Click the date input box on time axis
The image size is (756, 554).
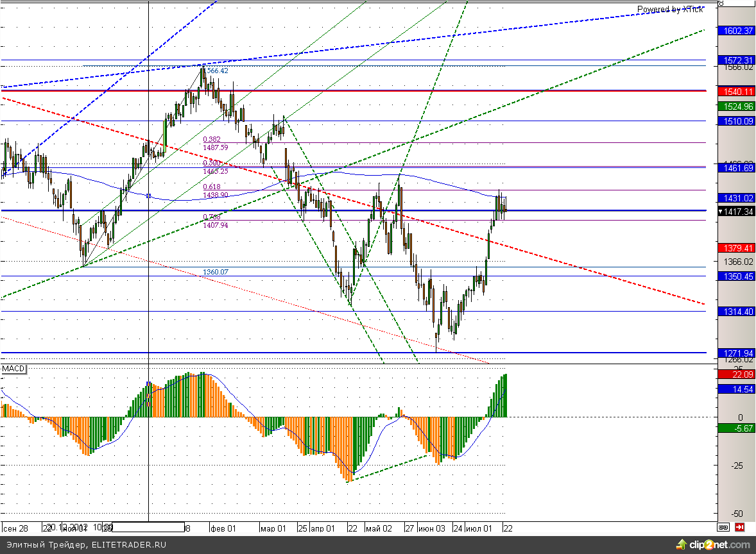pos(148,528)
